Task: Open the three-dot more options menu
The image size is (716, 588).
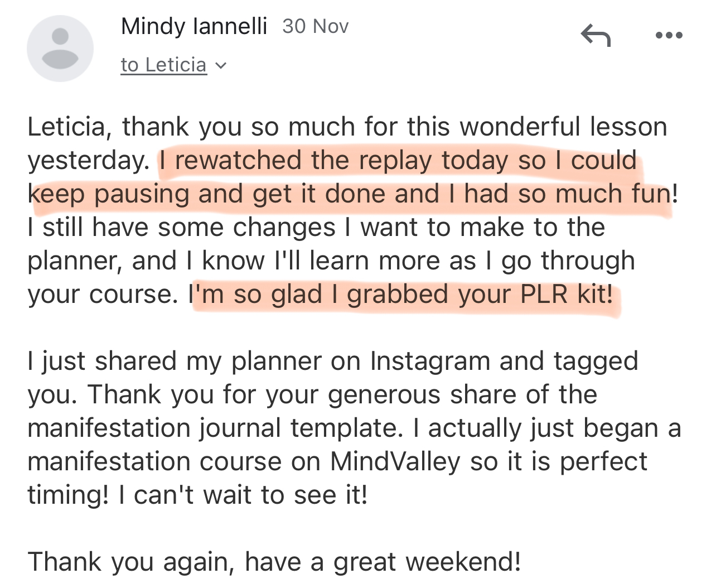Action: point(669,36)
